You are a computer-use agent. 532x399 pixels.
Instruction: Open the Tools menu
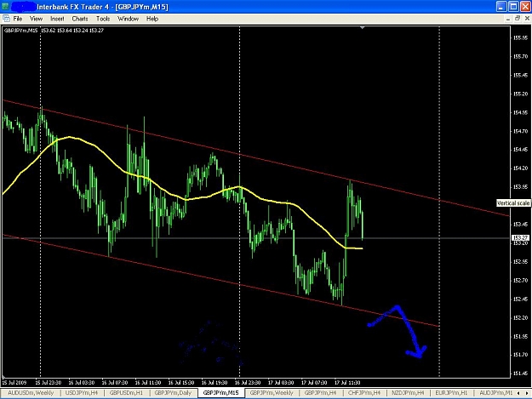(x=103, y=19)
